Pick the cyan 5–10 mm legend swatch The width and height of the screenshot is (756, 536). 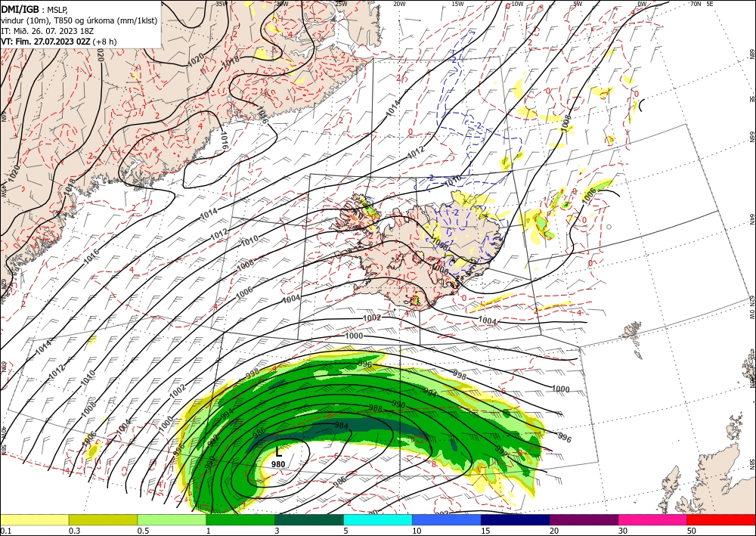[378, 519]
